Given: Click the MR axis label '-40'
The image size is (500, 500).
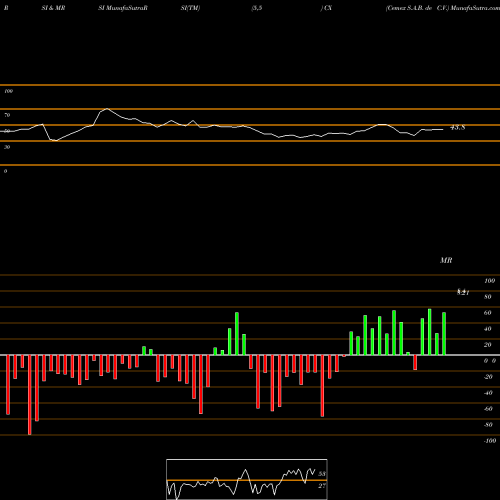Looking at the screenshot, I should (488, 393).
